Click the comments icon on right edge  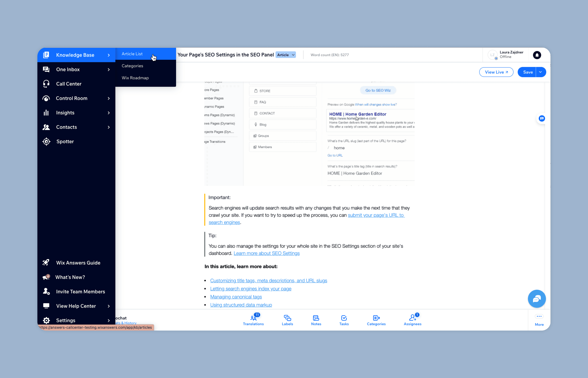(x=542, y=119)
